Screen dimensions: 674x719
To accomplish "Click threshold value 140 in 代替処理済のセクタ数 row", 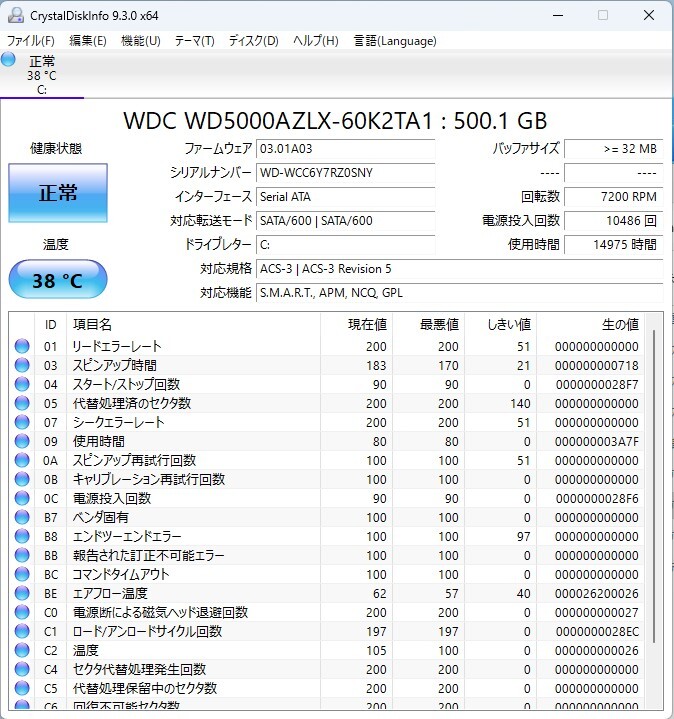I will 520,404.
